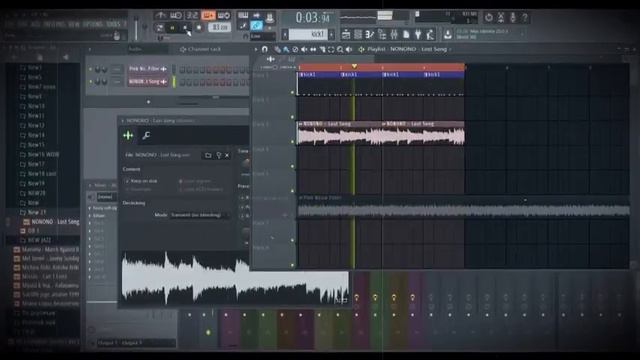Click the orange playhead marker on timeline
This screenshot has height=360, width=640.
click(354, 66)
